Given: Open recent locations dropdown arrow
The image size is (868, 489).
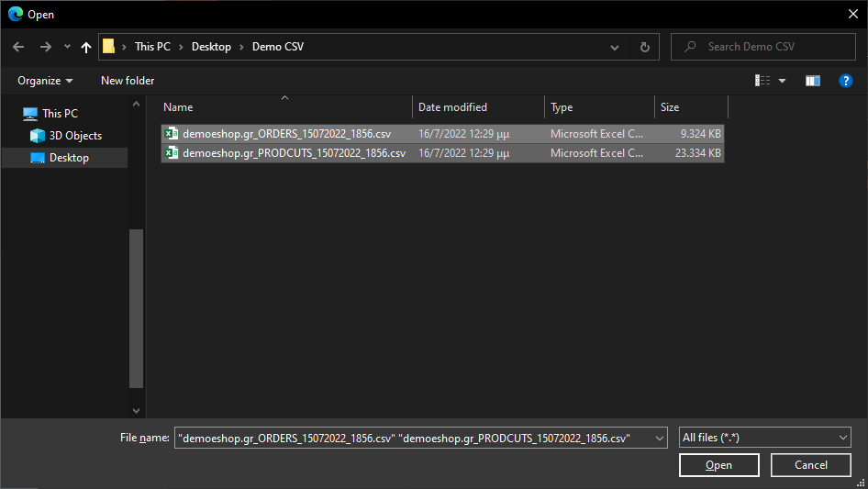Looking at the screenshot, I should (x=67, y=47).
